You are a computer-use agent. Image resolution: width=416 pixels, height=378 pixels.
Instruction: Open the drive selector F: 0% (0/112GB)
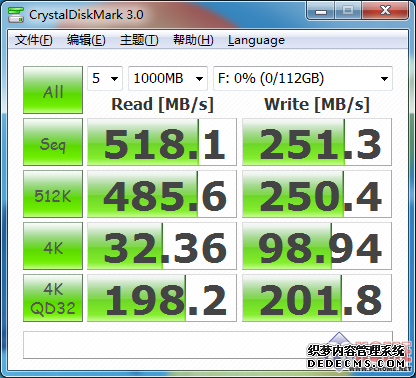coord(303,78)
